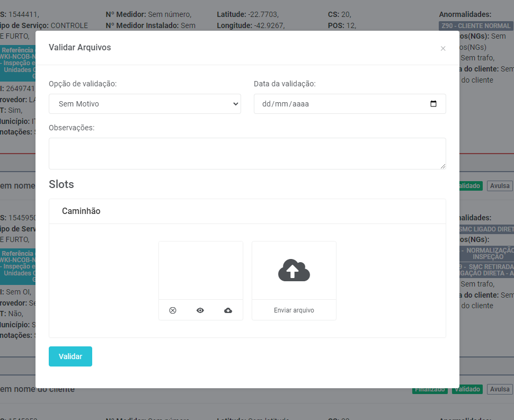The image size is (514, 420).
Task: Preview the file with the eye icon
Action: pos(200,310)
